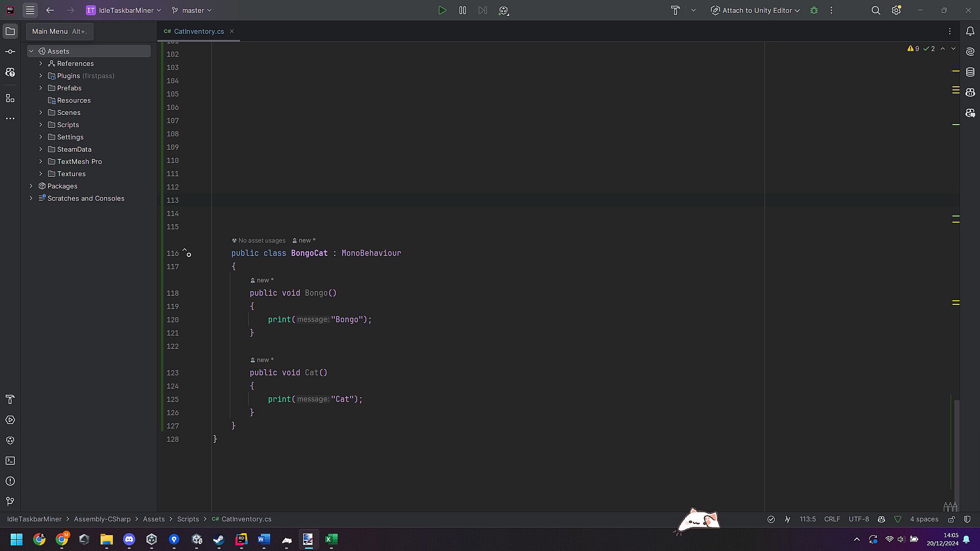Open the master branch dropdown
Viewport: 980px width, 551px height.
coord(192,10)
